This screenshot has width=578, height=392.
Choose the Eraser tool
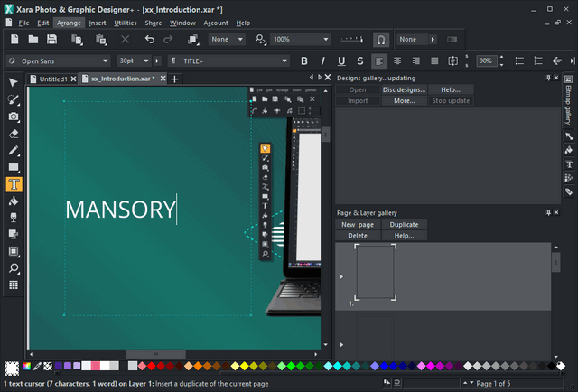coord(14,134)
